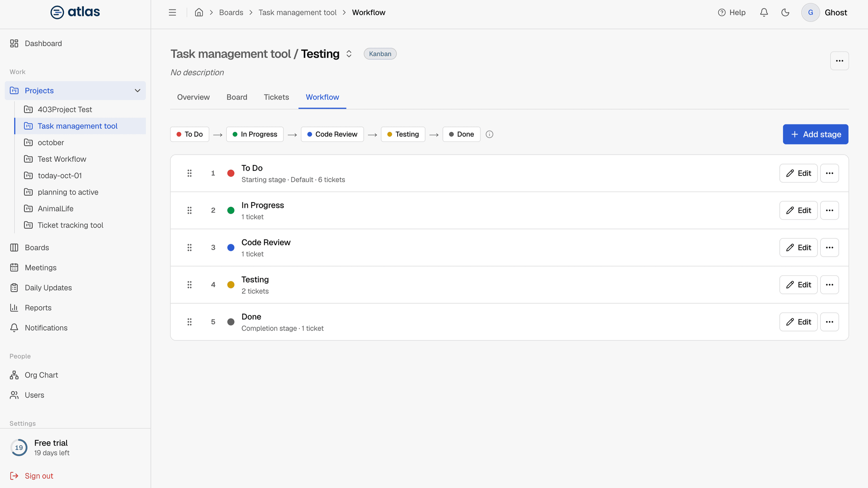Click Task management tool breadcrumb link
868x488 pixels.
[297, 12]
